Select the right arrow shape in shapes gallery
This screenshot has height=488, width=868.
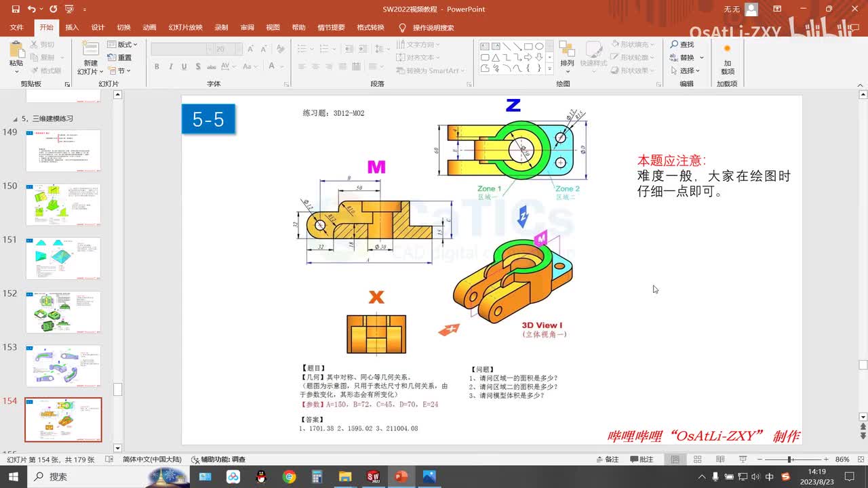pos(528,58)
